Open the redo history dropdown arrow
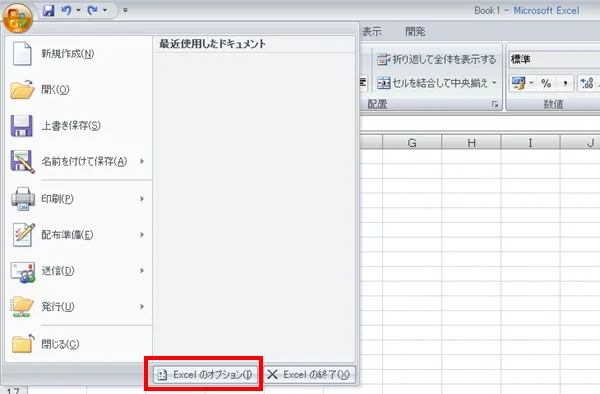 (104, 10)
